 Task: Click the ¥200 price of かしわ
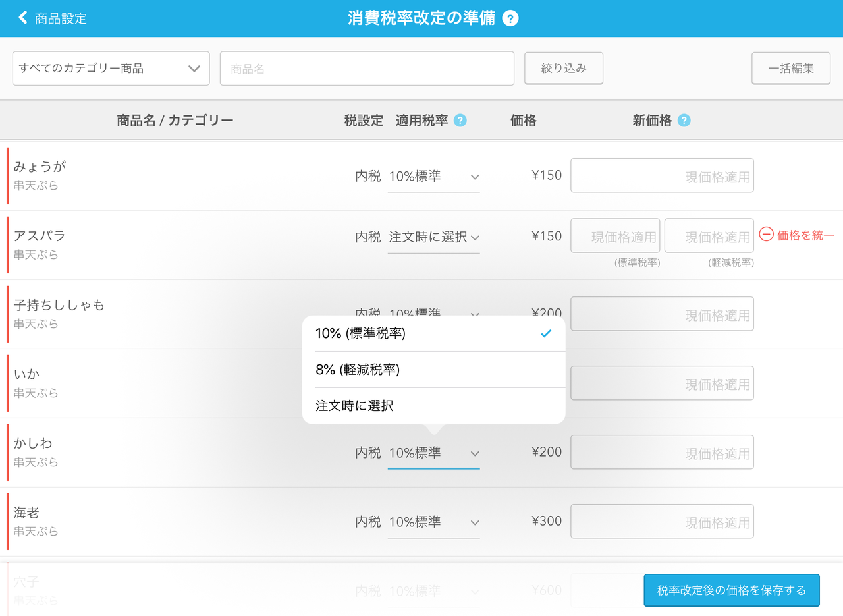click(x=547, y=452)
